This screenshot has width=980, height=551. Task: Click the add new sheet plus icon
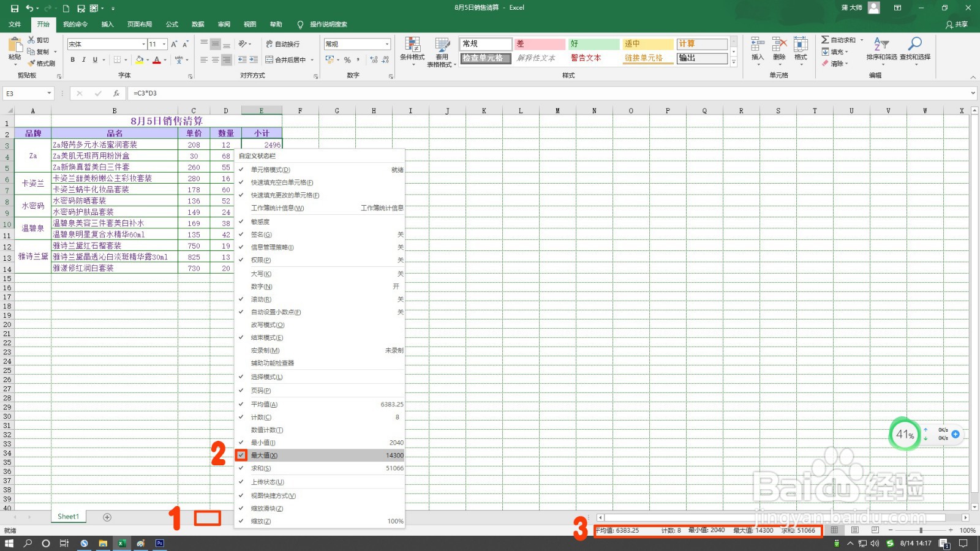click(x=107, y=517)
